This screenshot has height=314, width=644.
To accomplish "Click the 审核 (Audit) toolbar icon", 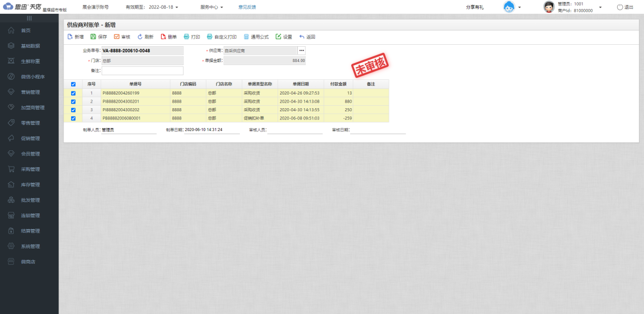I will click(x=116, y=37).
